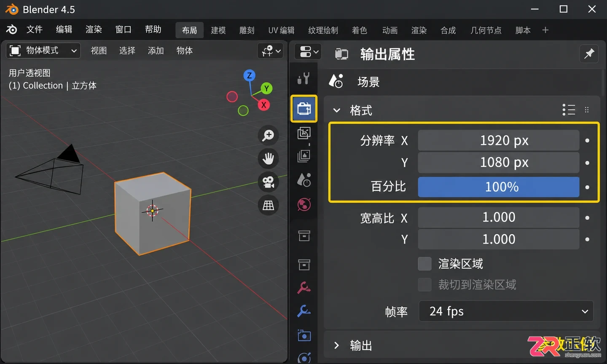Open the Modifiers wrench tab
The image size is (607, 364).
pyautogui.click(x=304, y=311)
